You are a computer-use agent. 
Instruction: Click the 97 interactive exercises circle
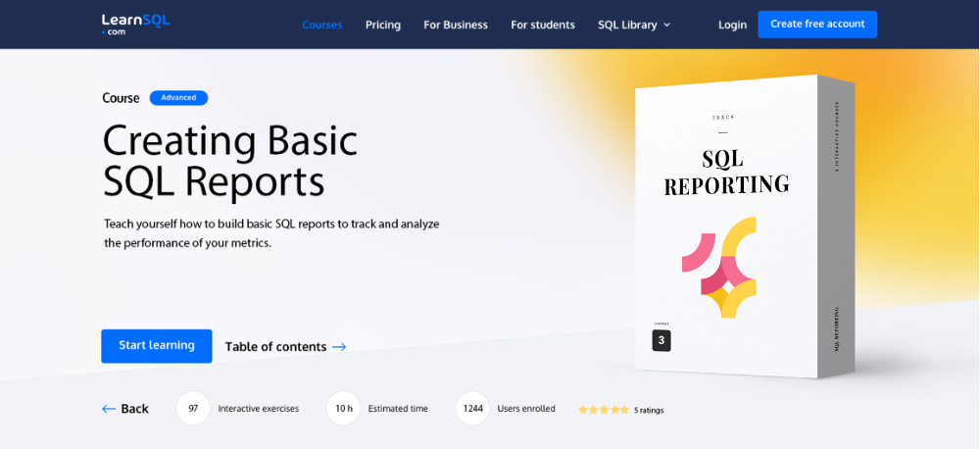pyautogui.click(x=193, y=409)
